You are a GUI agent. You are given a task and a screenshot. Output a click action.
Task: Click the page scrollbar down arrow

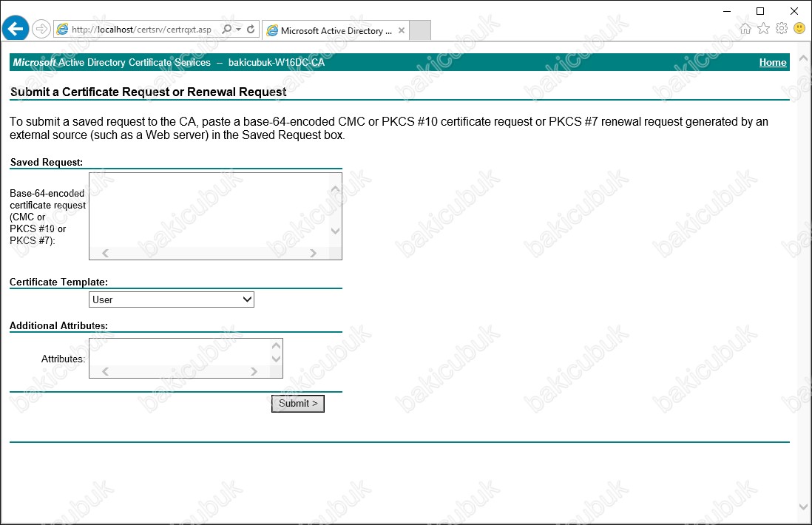[803, 507]
